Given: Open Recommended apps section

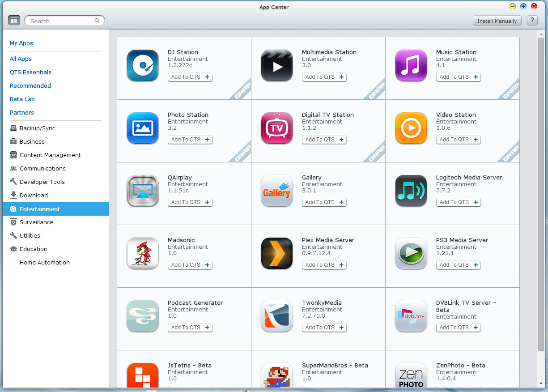Looking at the screenshot, I should (x=30, y=85).
